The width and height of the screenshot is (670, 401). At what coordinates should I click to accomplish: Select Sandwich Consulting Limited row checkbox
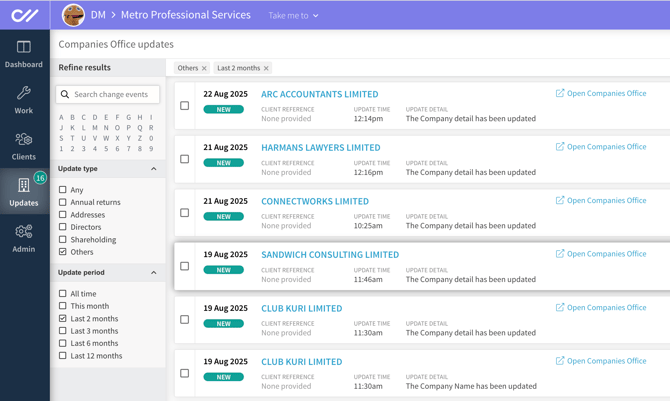[185, 266]
